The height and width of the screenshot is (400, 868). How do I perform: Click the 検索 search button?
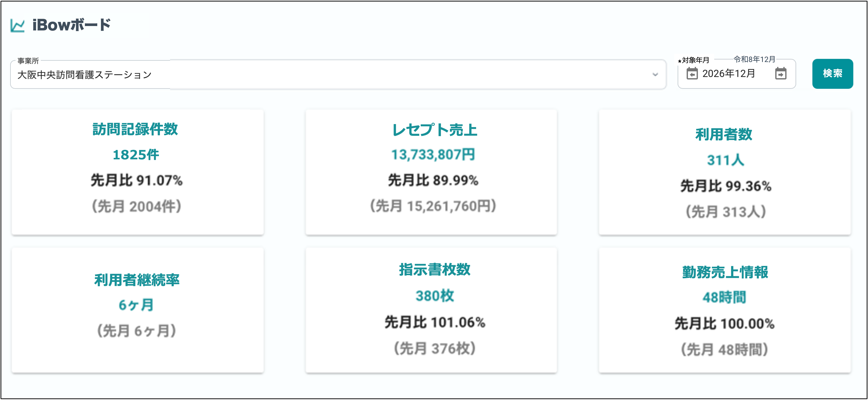click(832, 74)
